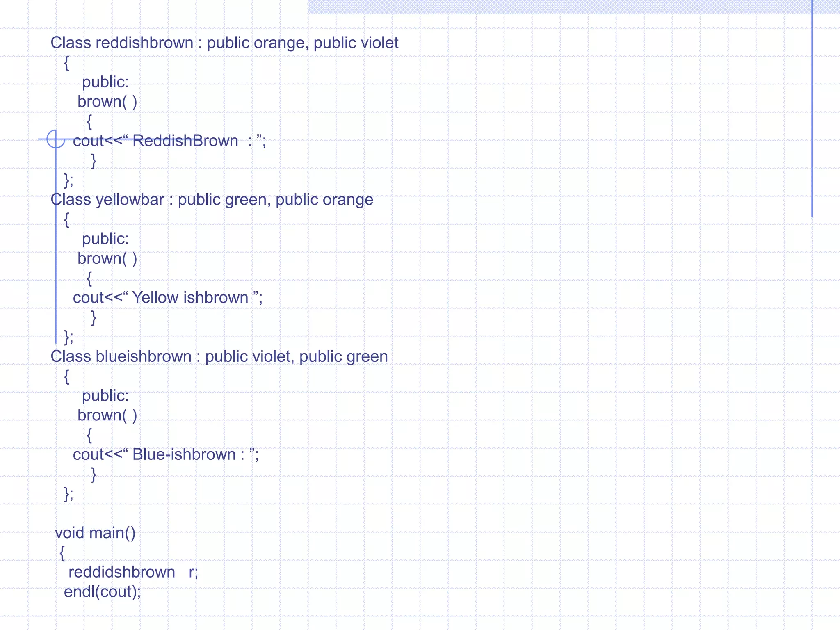Click the ReddishBrown cout statement

point(169,141)
